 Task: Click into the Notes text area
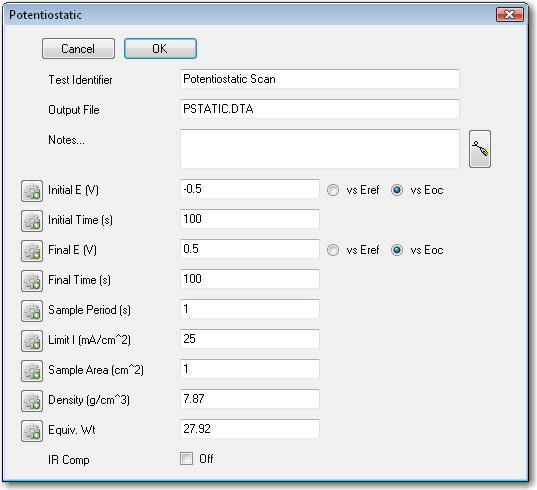click(320, 149)
